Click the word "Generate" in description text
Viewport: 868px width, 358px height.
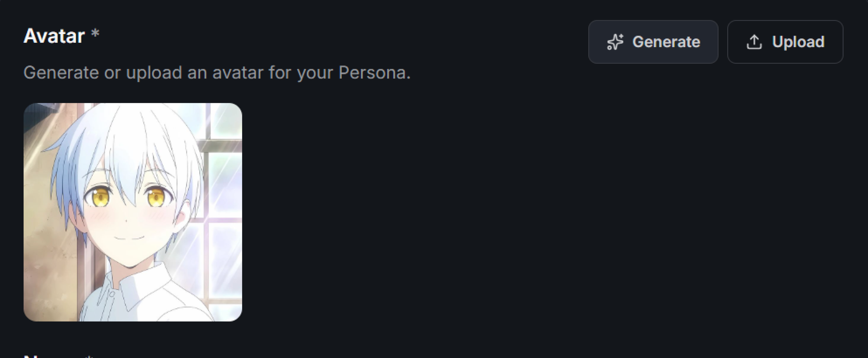[61, 72]
